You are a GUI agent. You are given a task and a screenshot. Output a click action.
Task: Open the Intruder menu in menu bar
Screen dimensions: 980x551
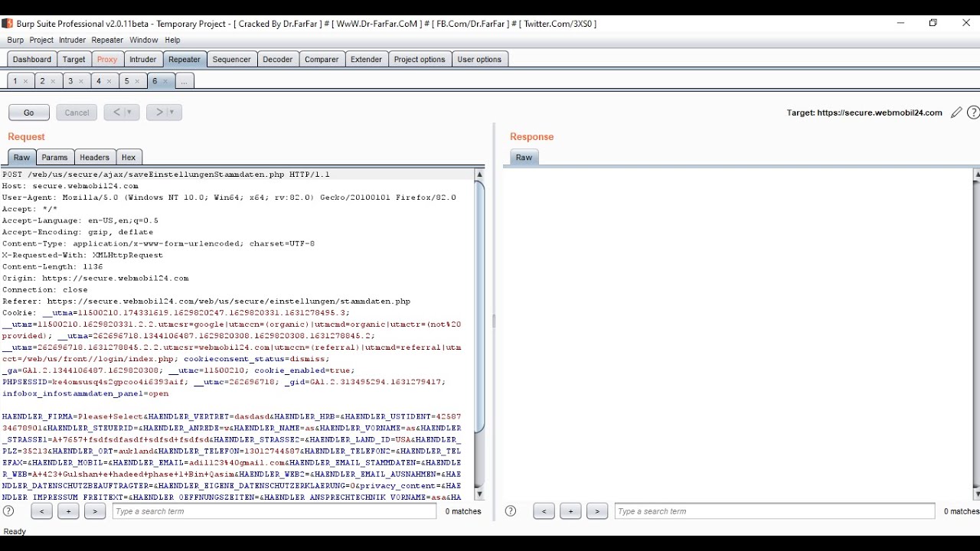(73, 41)
